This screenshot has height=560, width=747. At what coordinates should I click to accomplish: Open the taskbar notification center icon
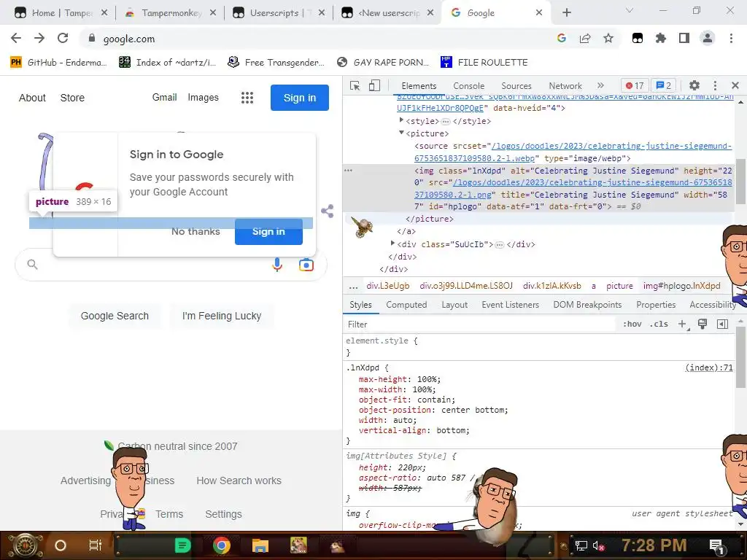[x=716, y=545]
